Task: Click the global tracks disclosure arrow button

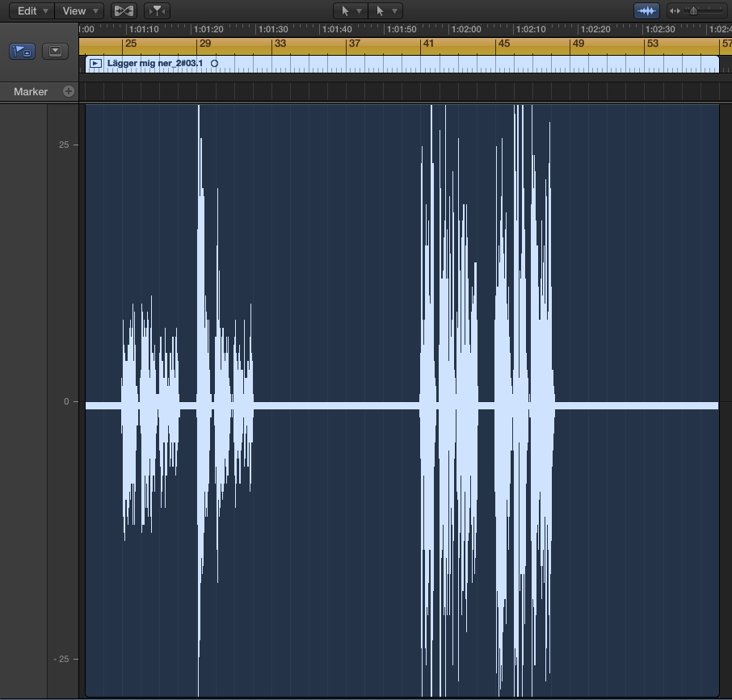Action: click(x=54, y=51)
